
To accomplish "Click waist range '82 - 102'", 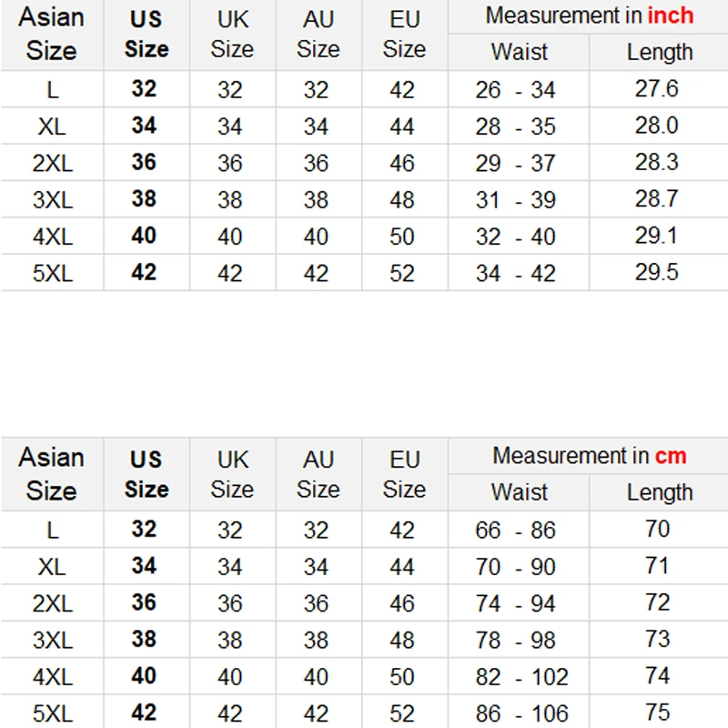I will (x=521, y=676).
